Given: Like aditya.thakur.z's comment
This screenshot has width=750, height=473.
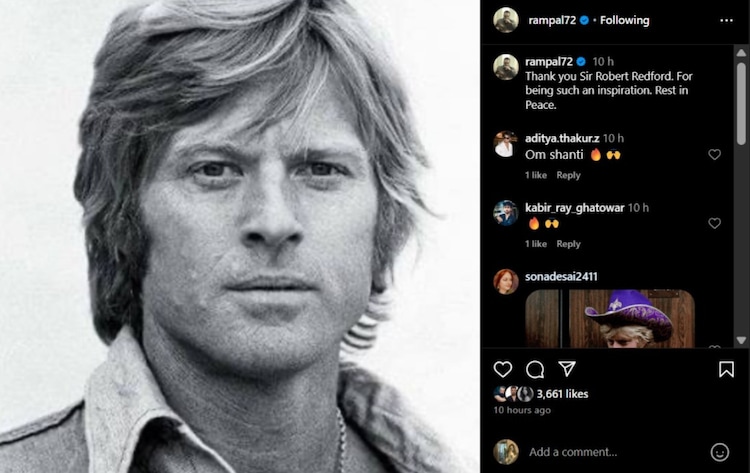Looking at the screenshot, I should pos(714,155).
